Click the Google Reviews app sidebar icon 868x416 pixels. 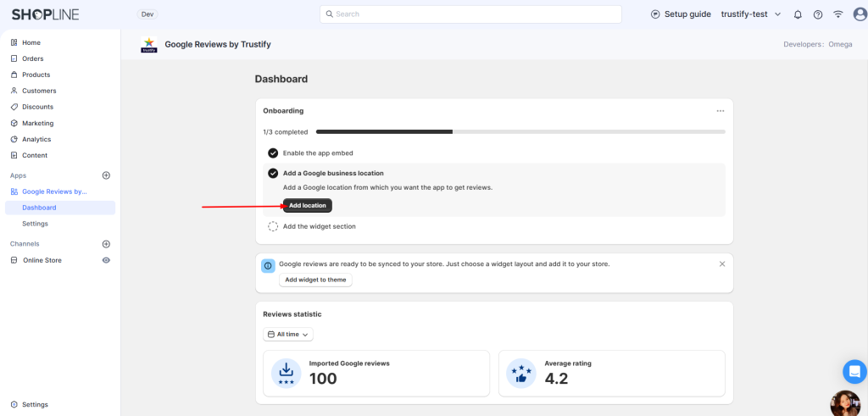click(14, 191)
